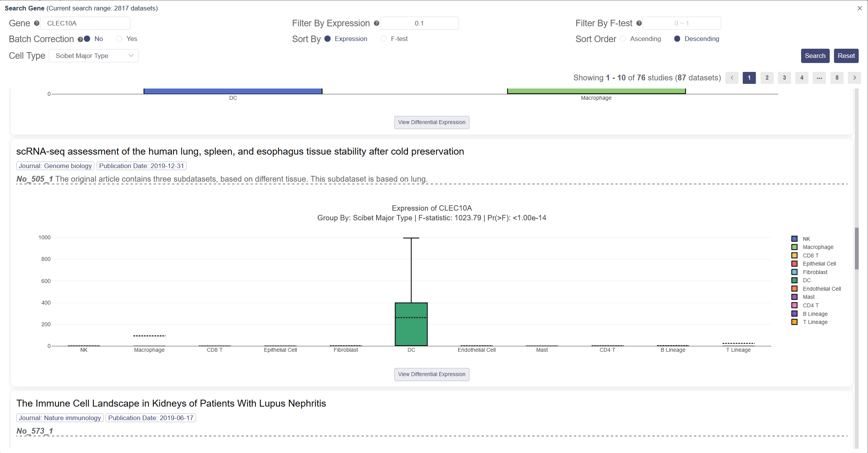Select Yes for Batch Correction

click(119, 39)
